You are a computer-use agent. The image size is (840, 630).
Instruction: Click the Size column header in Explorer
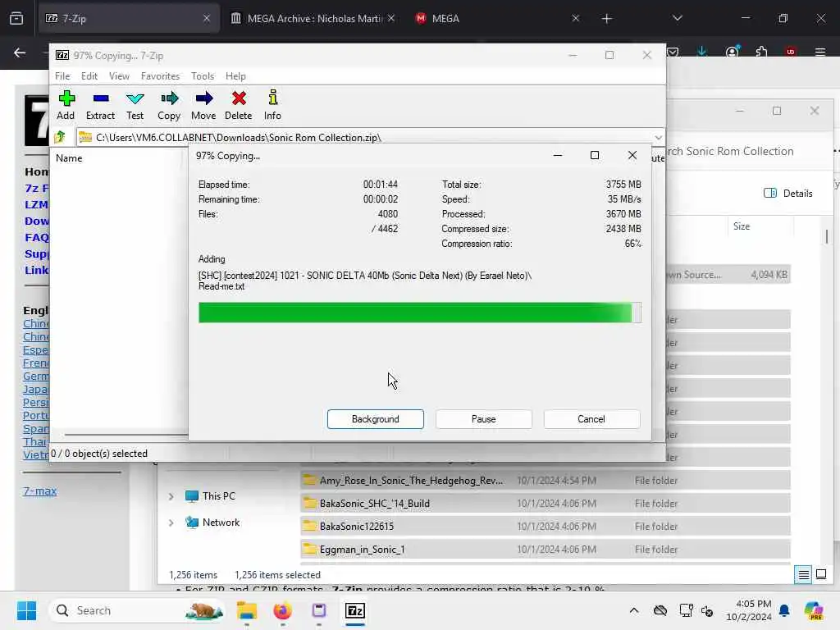(742, 226)
